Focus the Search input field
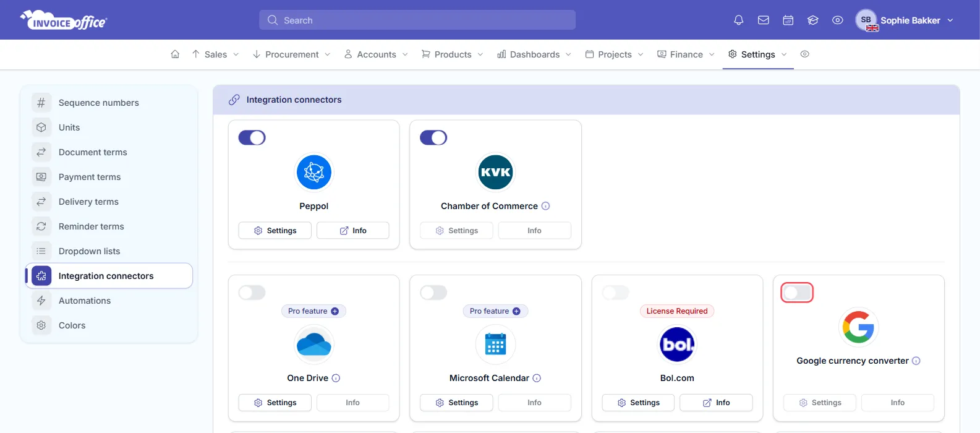Viewport: 980px width, 433px height. click(417, 20)
